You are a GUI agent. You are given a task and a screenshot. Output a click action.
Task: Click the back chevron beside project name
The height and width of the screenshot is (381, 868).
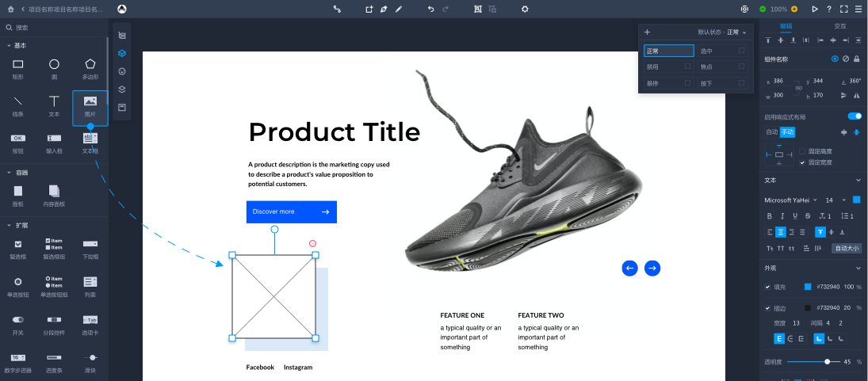(23, 9)
